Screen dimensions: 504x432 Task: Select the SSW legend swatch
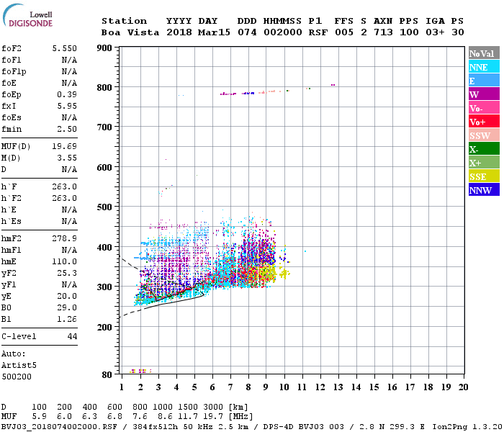484,135
